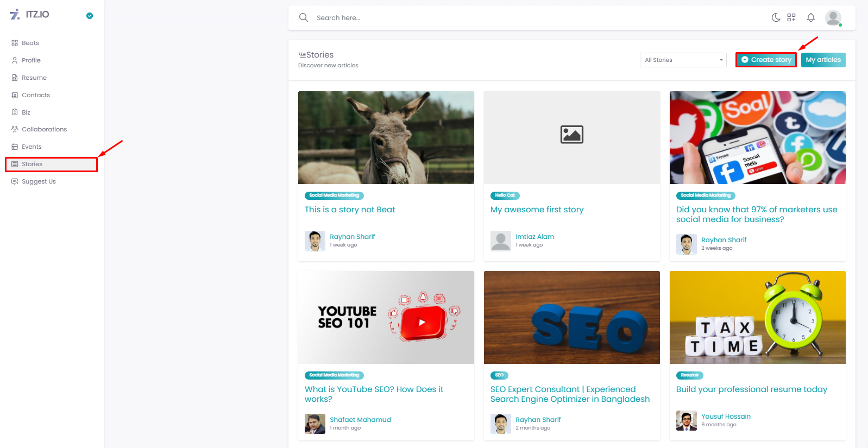Open the YouTube SEO 101 thumbnail
The image size is (868, 448).
click(x=386, y=317)
